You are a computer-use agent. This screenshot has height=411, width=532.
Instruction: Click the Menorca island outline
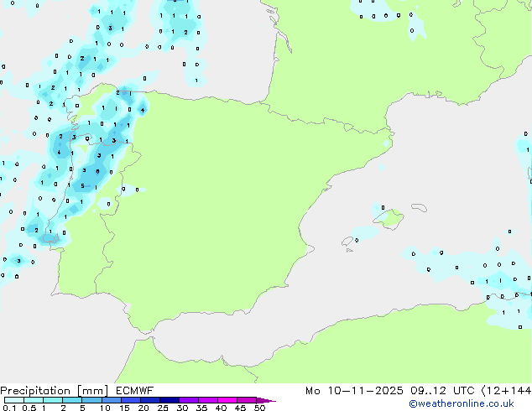tap(419, 207)
